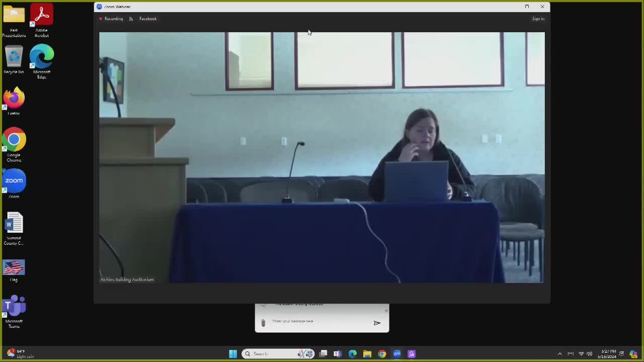Image resolution: width=644 pixels, height=362 pixels.
Task: Toggle the volume speaker icon in tray
Action: [x=589, y=354]
